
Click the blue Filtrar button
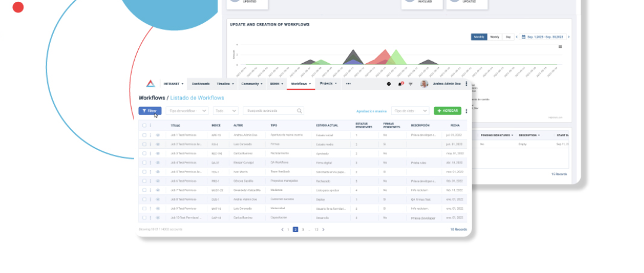[x=150, y=111]
